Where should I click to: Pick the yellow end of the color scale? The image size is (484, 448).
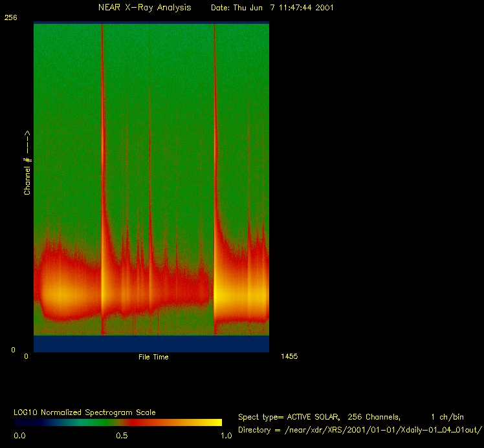(x=214, y=422)
